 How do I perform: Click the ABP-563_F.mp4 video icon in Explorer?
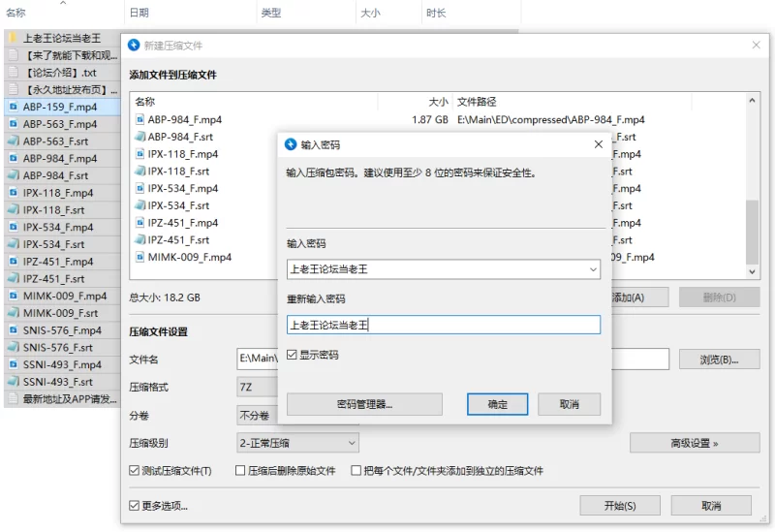click(14, 124)
